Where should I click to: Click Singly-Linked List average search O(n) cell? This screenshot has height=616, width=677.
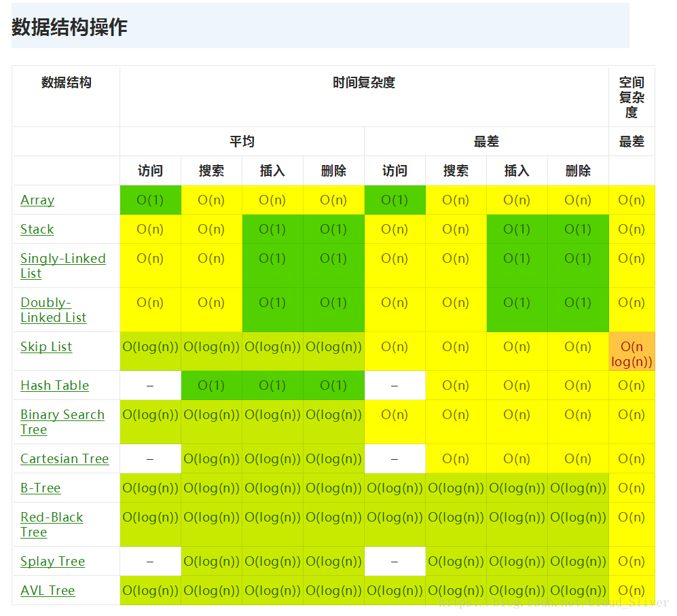212,266
